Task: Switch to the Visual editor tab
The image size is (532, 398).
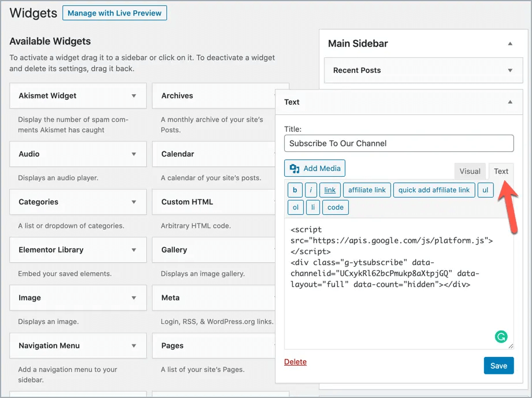Action: click(470, 171)
